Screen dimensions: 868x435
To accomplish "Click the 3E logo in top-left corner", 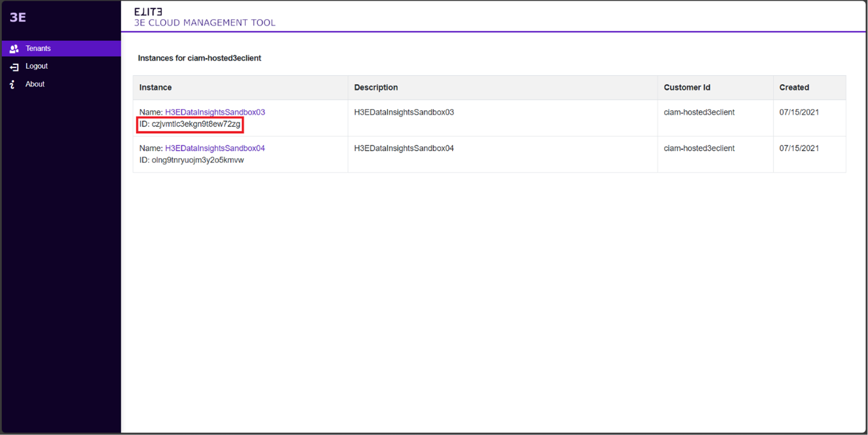I will [x=18, y=17].
